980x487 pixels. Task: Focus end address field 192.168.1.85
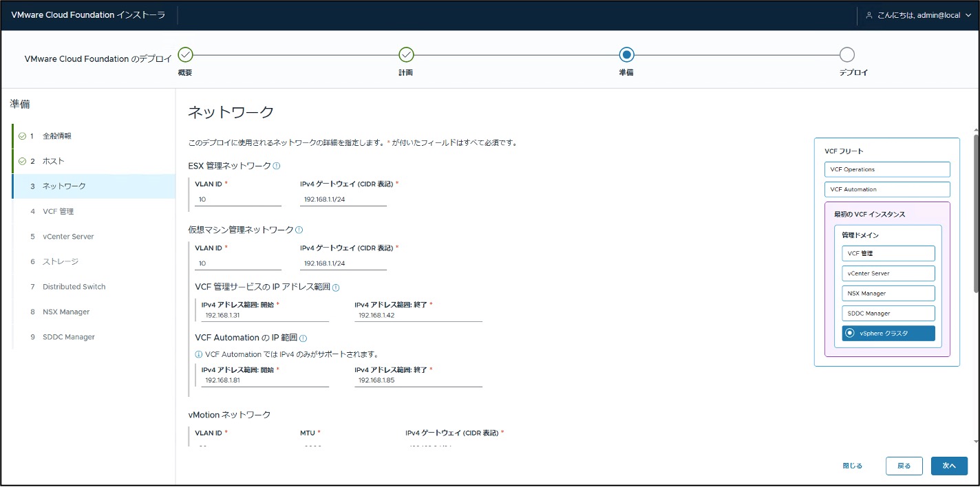pyautogui.click(x=418, y=380)
